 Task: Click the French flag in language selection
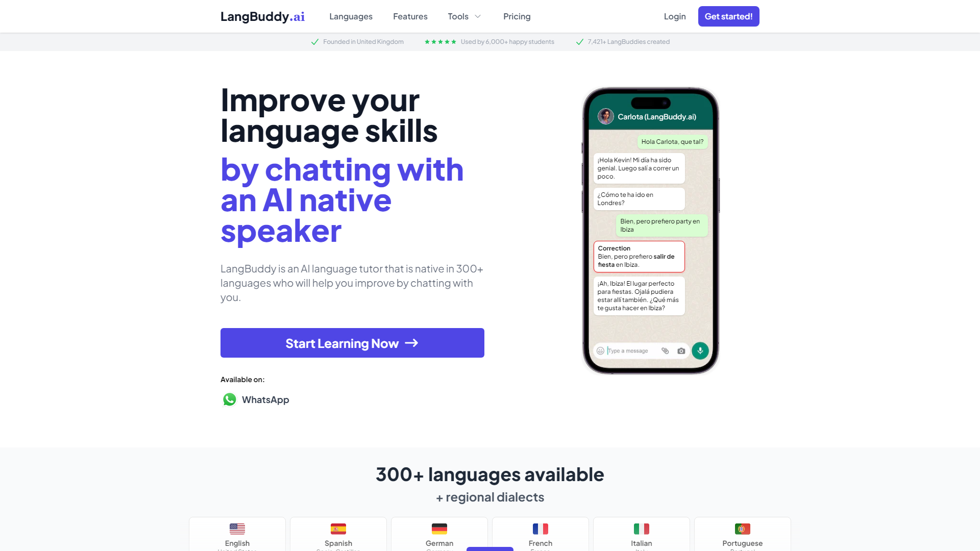click(x=541, y=529)
